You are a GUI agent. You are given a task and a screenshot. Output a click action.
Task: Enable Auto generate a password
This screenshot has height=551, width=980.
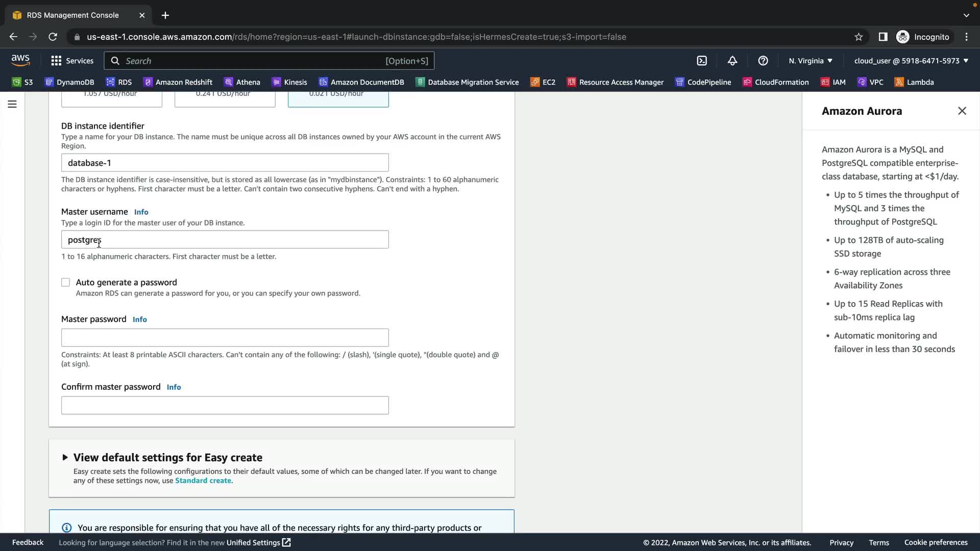[x=66, y=283]
